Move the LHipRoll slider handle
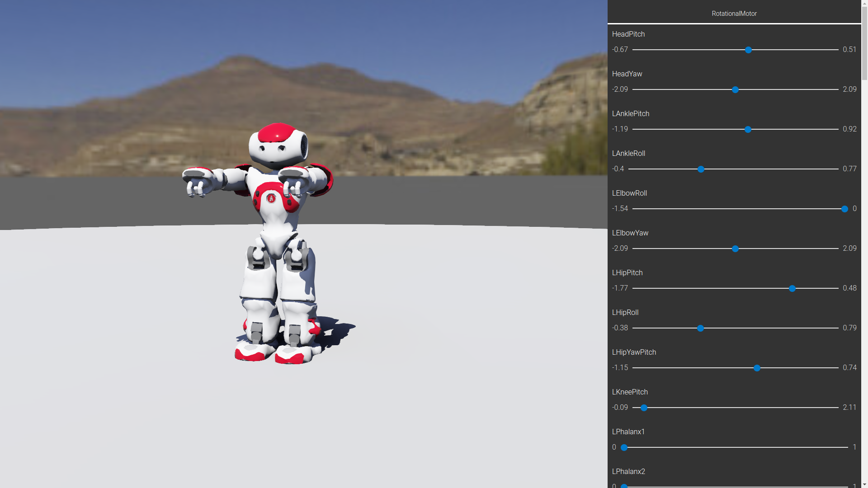Image resolution: width=868 pixels, height=488 pixels. coord(700,328)
